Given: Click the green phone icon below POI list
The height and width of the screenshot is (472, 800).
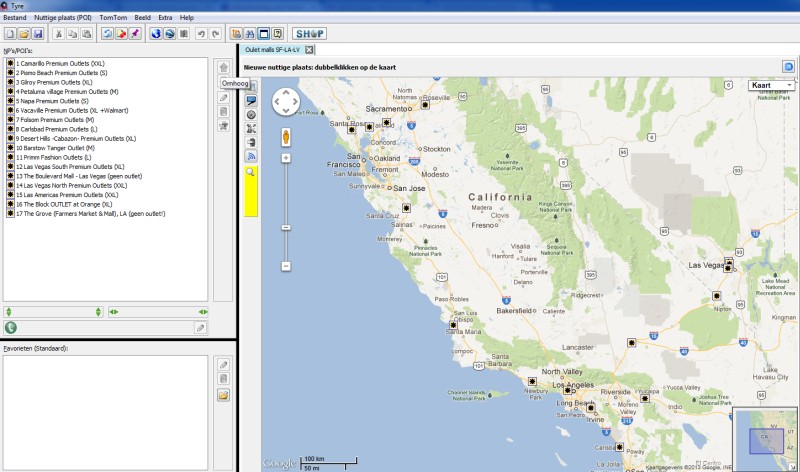Looking at the screenshot, I should point(11,327).
